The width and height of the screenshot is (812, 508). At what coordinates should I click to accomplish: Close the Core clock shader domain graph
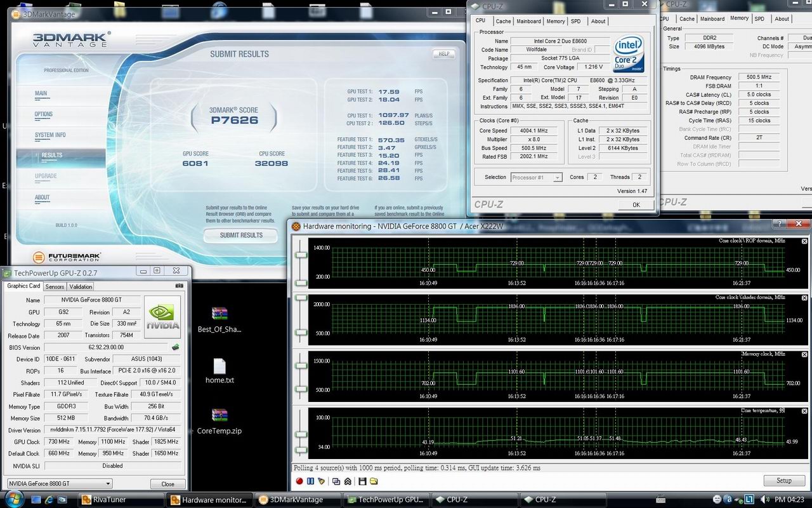point(804,298)
